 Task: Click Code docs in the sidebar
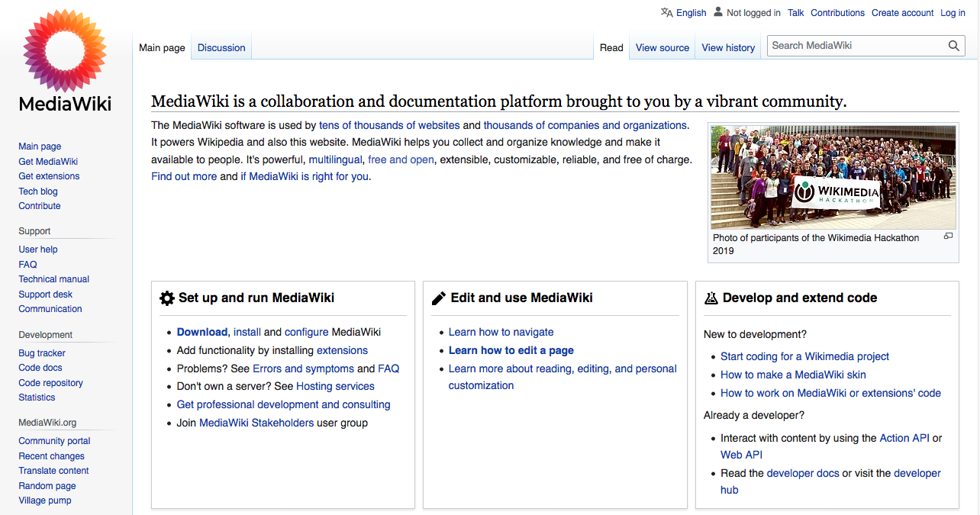[x=40, y=368]
